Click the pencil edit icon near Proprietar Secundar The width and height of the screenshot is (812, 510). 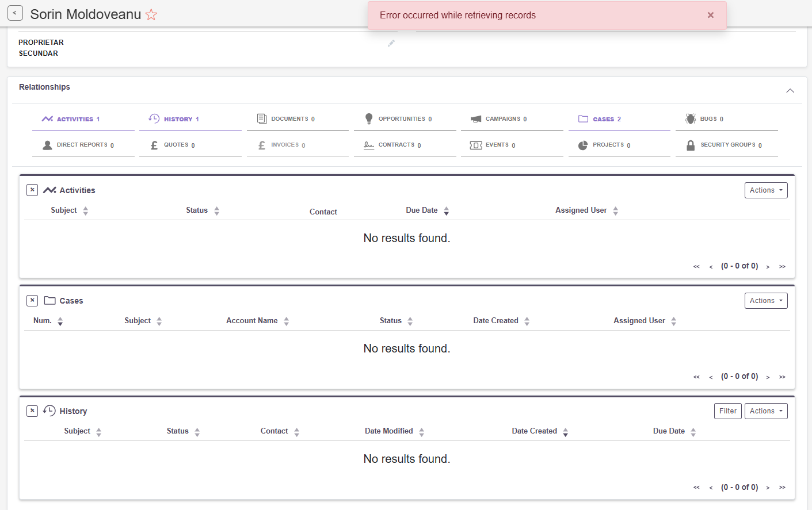click(391, 43)
